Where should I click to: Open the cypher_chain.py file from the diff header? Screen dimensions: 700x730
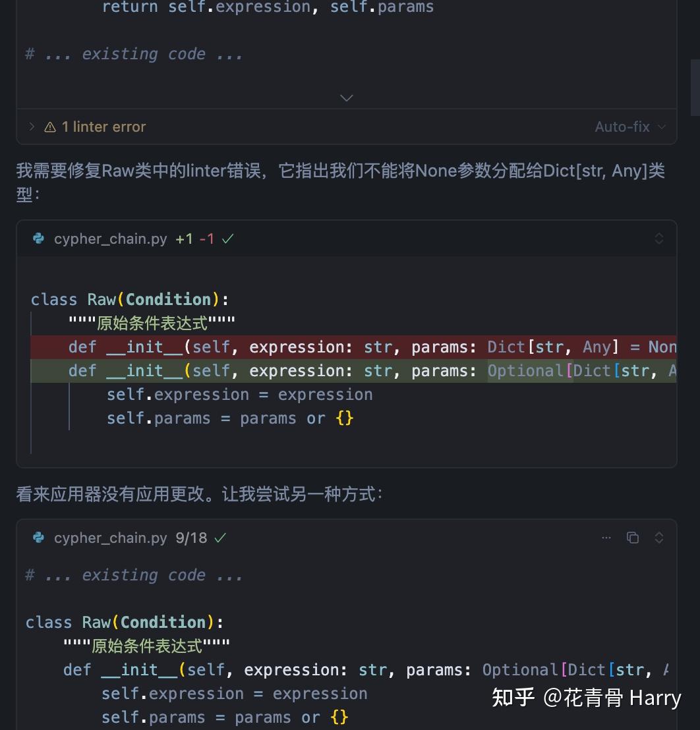coord(111,239)
